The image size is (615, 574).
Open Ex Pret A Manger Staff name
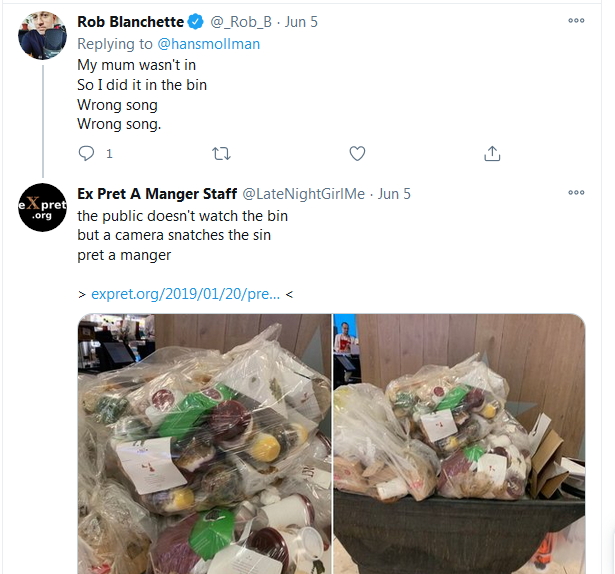(156, 193)
